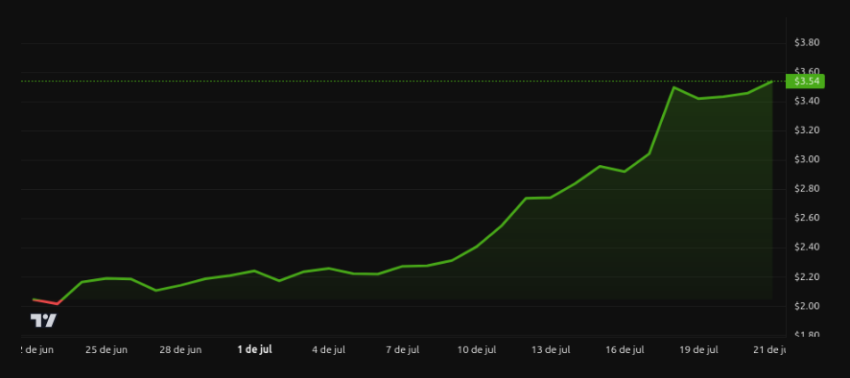Click the $2.80 price axis label
This screenshot has height=378, width=850.
(x=807, y=189)
